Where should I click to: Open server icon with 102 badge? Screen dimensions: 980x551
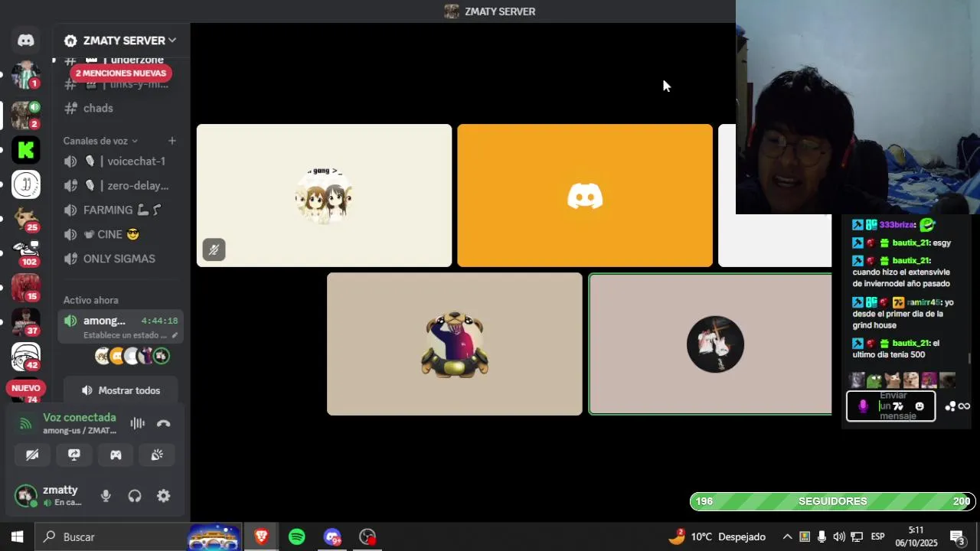click(26, 253)
